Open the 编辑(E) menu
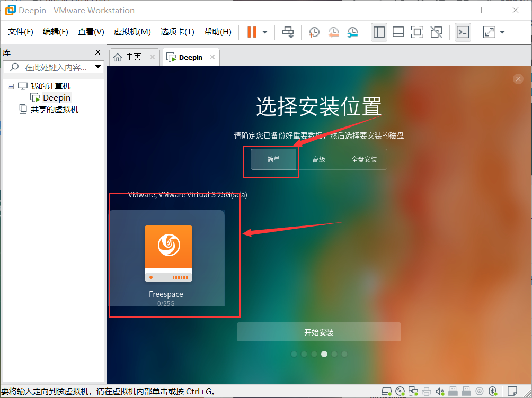532x398 pixels. click(x=56, y=32)
